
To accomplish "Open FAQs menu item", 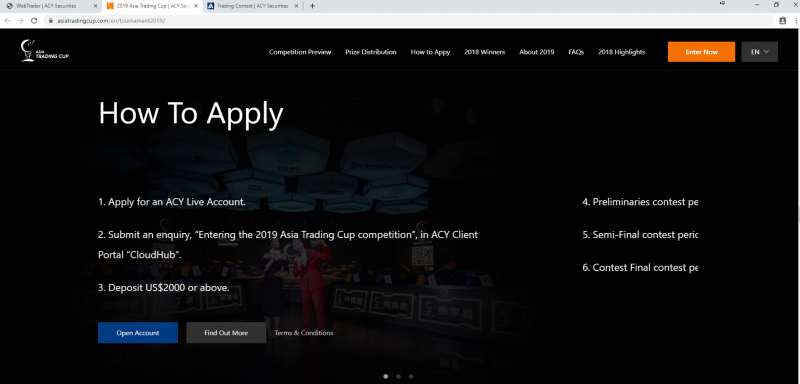I will click(x=576, y=52).
